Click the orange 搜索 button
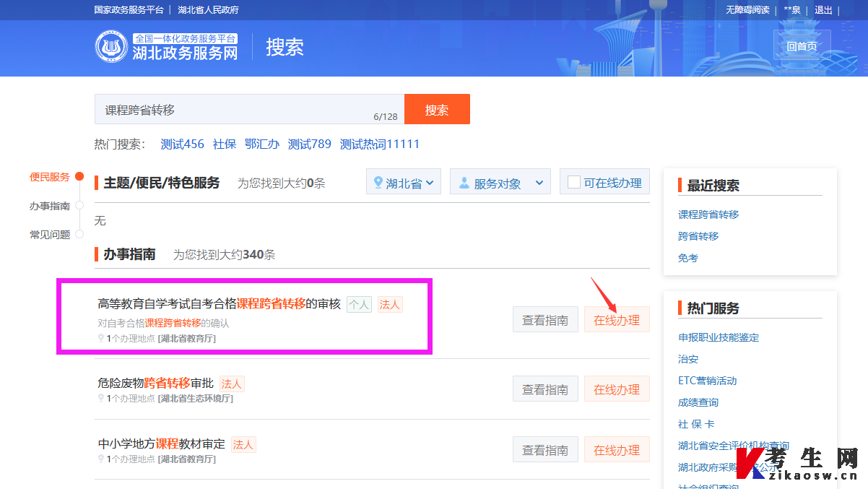 (x=437, y=109)
